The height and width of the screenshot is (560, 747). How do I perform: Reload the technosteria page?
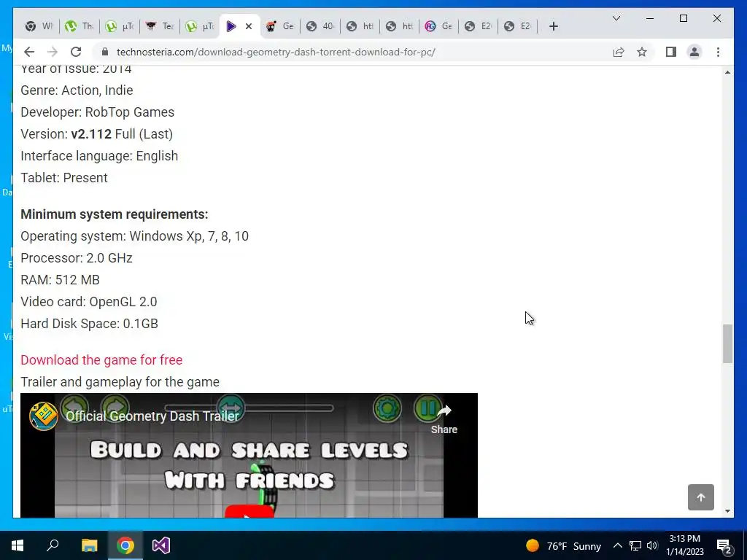pyautogui.click(x=76, y=52)
